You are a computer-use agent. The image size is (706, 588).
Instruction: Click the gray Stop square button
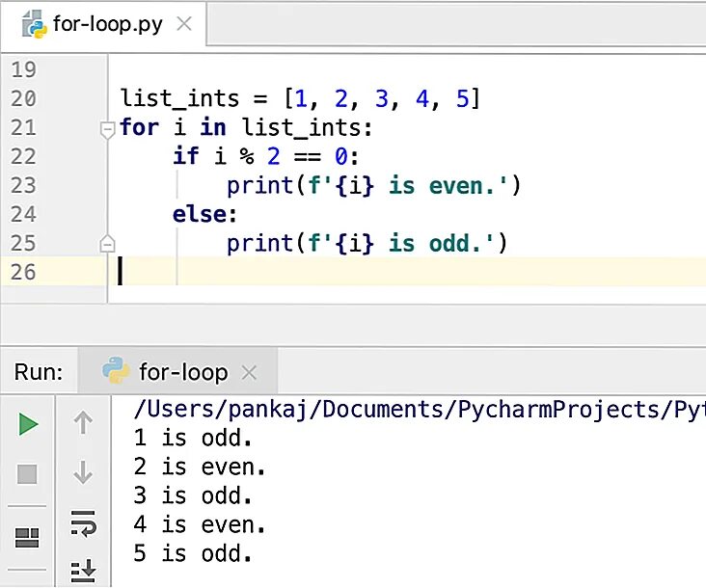[x=27, y=474]
